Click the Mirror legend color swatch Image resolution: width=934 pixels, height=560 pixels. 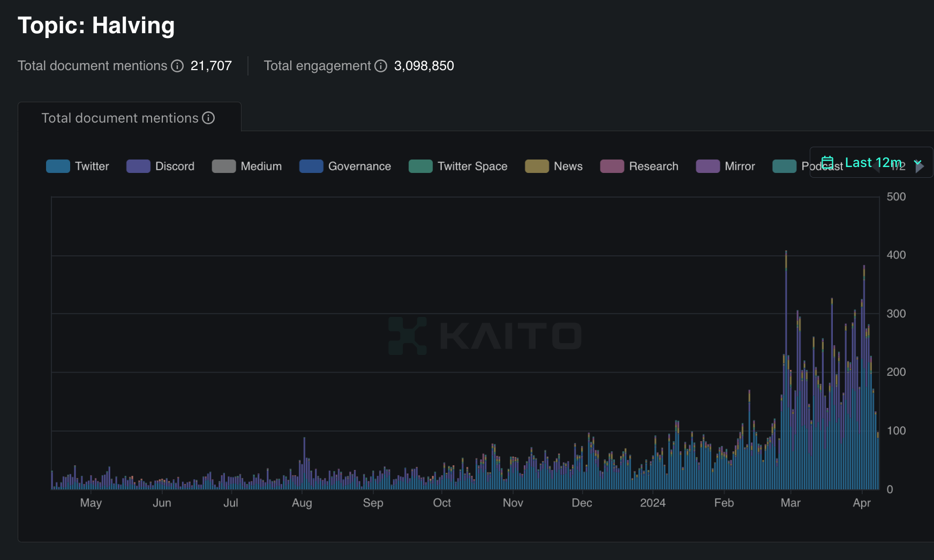point(707,167)
